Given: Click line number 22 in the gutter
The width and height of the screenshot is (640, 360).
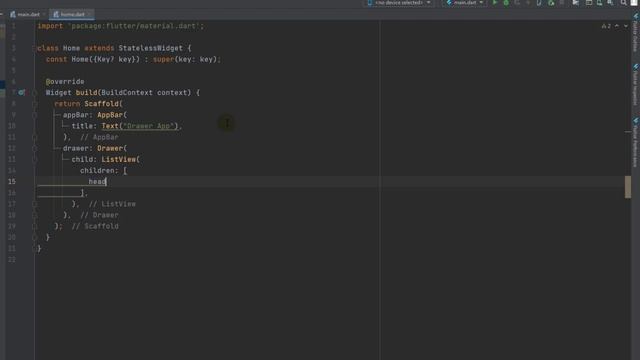Looking at the screenshot, I should point(12,260).
